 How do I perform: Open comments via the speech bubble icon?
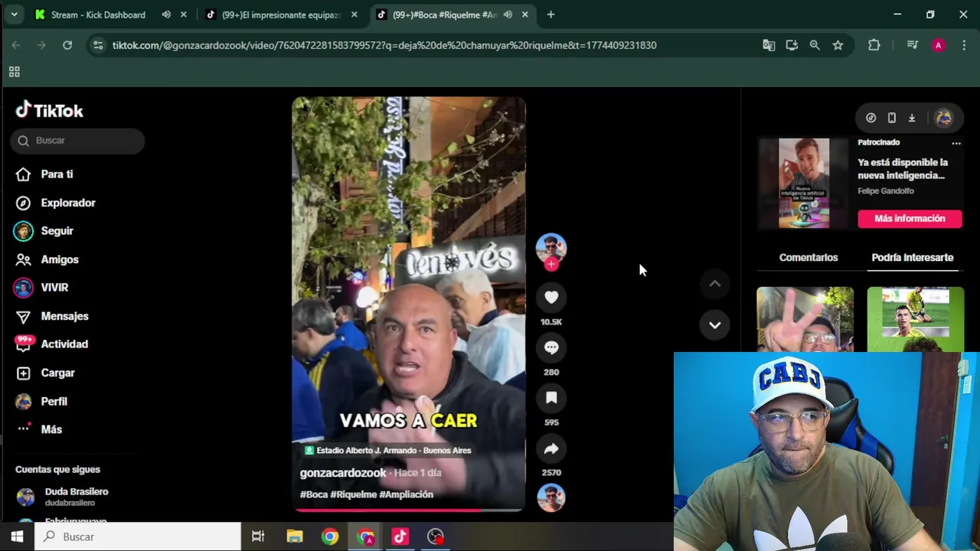(551, 347)
